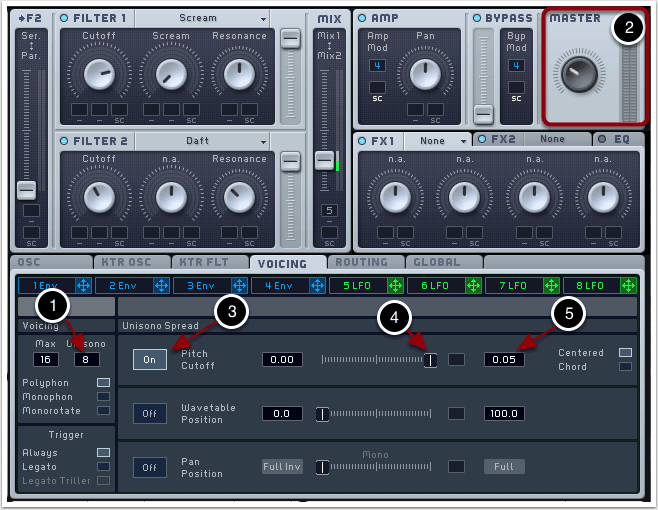Select the Legato trigger option
This screenshot has width=658, height=510.
103,466
